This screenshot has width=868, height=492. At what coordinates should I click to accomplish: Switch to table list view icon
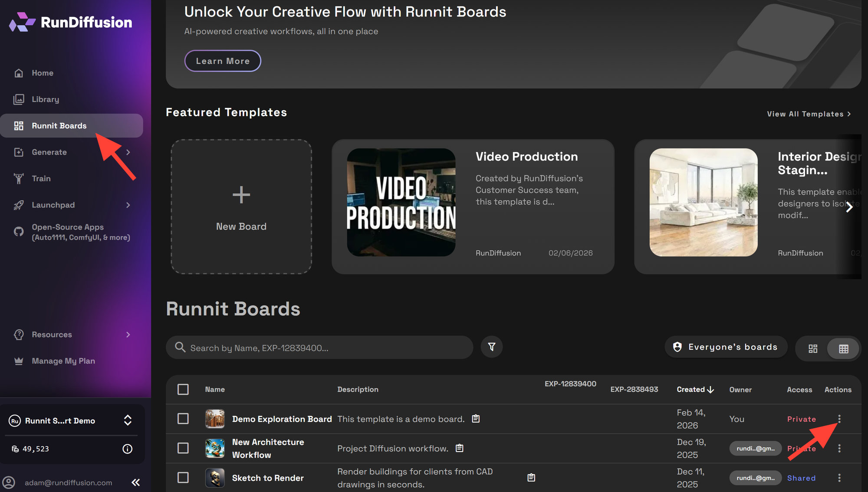click(x=843, y=348)
